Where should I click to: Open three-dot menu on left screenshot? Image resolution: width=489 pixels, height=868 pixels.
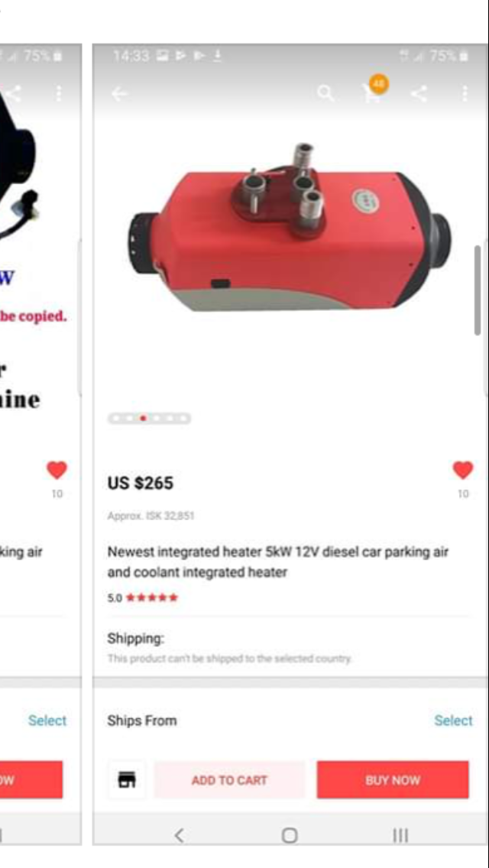59,93
